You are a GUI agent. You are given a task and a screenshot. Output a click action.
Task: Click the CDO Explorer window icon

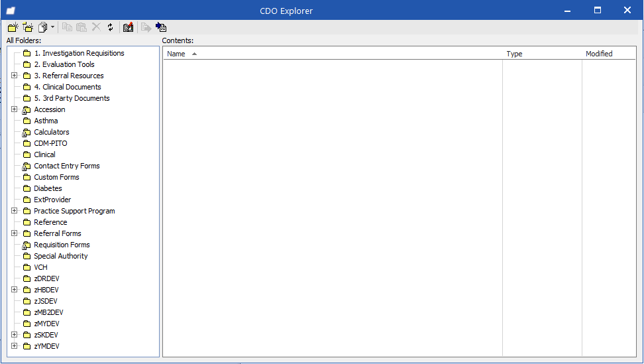coord(11,11)
